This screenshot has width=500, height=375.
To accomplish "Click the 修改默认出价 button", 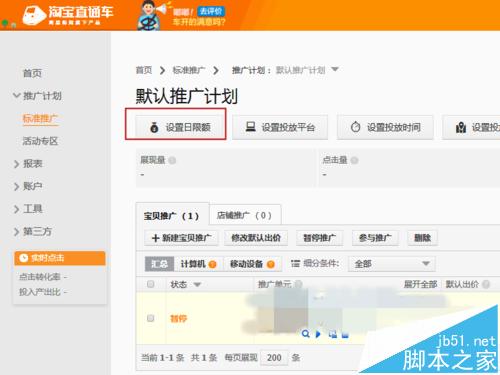I will [256, 238].
